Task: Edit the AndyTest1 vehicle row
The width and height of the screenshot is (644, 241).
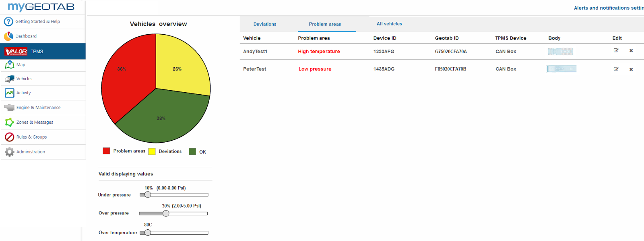Action: (616, 50)
